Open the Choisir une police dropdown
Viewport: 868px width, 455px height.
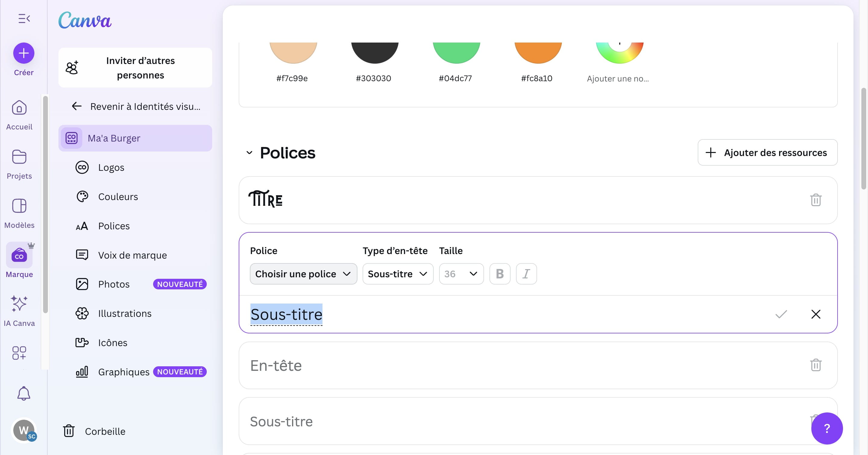[x=303, y=274]
